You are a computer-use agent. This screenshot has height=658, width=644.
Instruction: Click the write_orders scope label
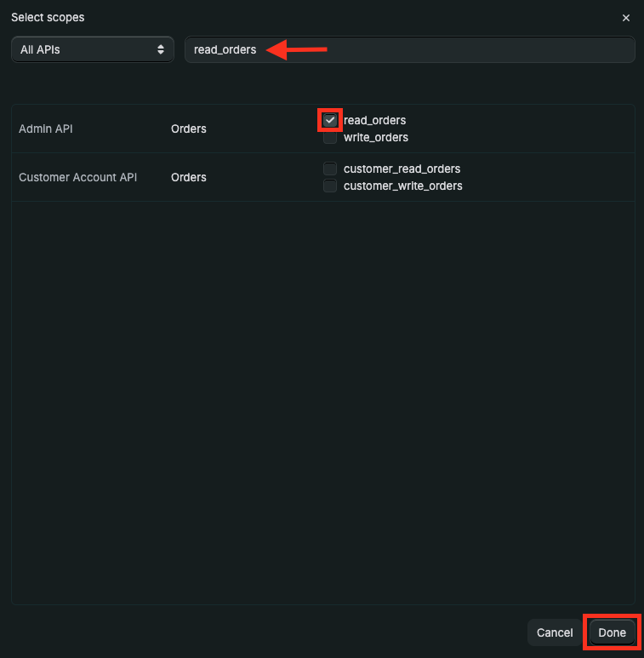[376, 138]
